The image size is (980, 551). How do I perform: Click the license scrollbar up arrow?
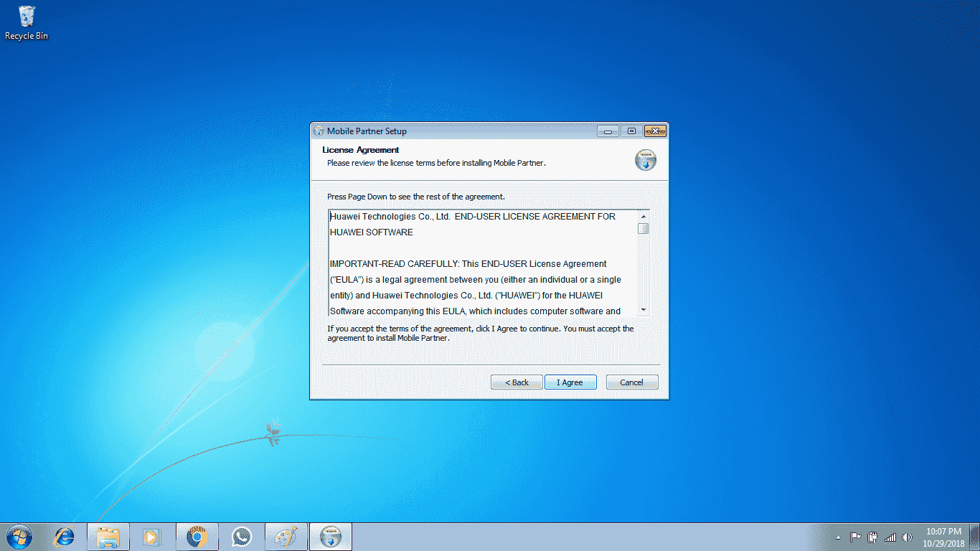point(644,216)
